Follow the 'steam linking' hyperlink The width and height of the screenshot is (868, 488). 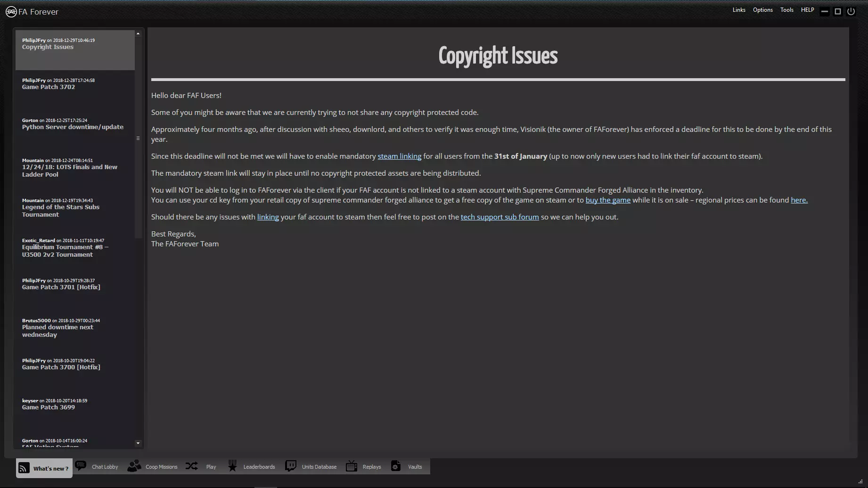tap(399, 156)
